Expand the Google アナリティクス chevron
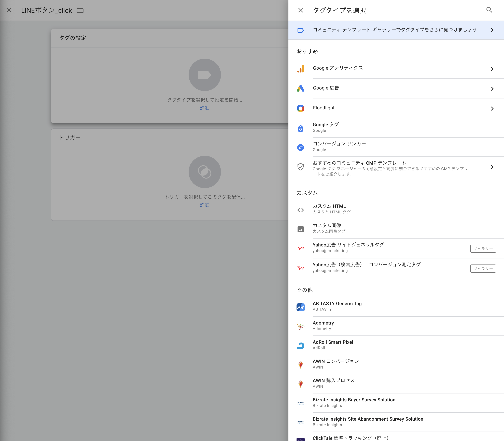This screenshot has width=504, height=441. point(492,69)
